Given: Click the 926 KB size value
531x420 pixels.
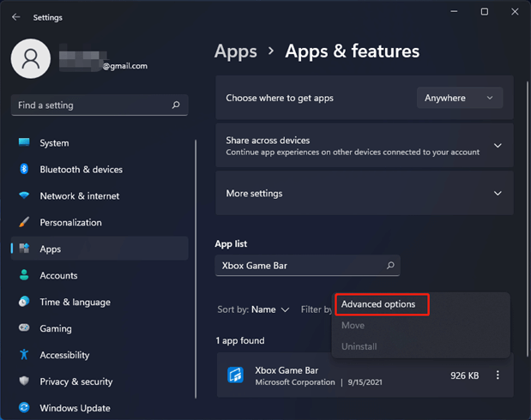Looking at the screenshot, I should pyautogui.click(x=464, y=375).
